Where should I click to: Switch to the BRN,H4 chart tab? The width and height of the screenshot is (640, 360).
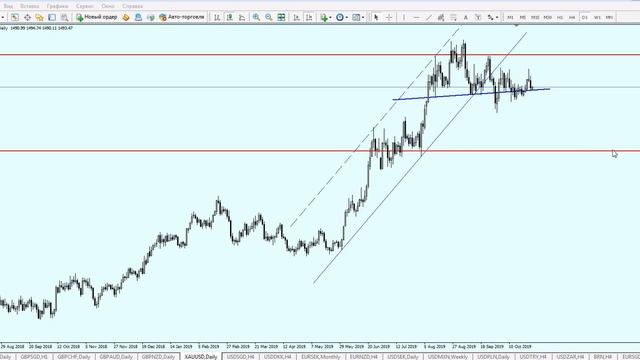pos(602,357)
